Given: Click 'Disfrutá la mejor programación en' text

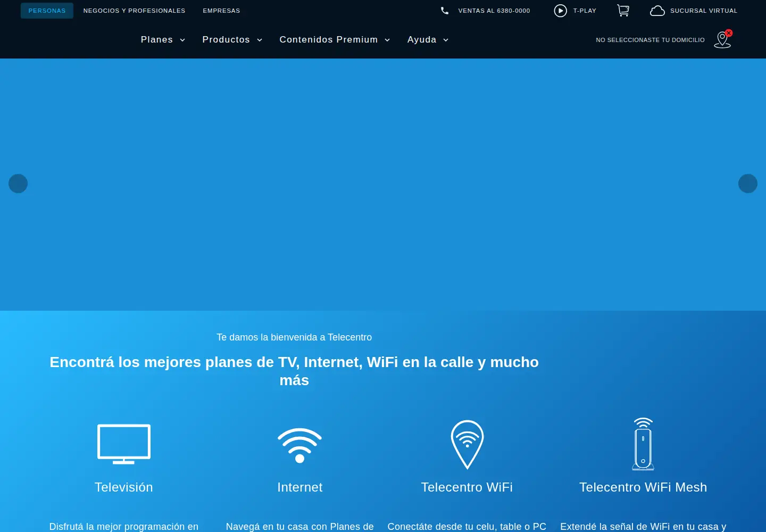Looking at the screenshot, I should 124,527.
